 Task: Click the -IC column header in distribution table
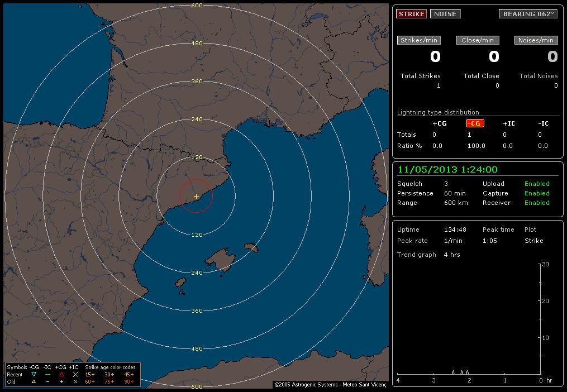(x=544, y=123)
